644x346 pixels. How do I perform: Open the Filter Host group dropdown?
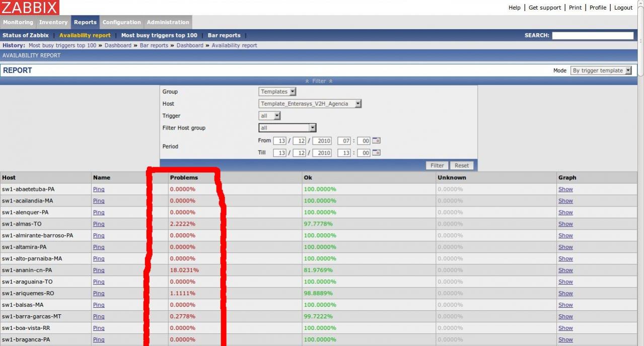tap(288, 128)
